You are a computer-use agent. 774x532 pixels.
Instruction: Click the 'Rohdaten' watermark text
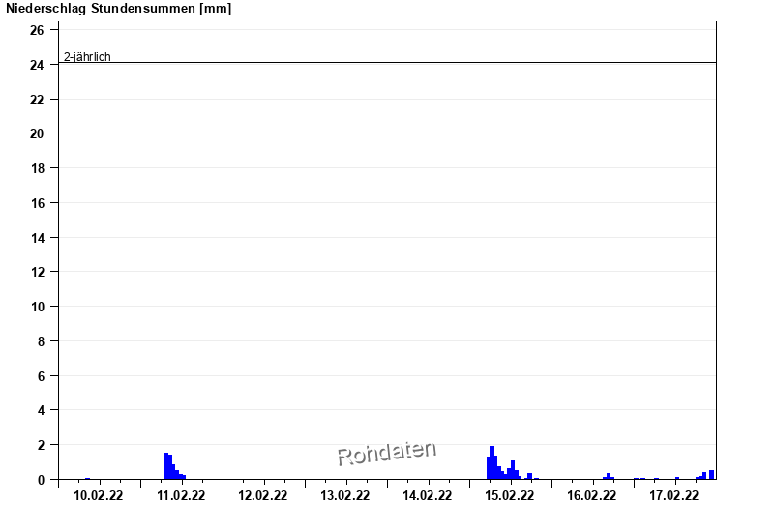(x=386, y=453)
